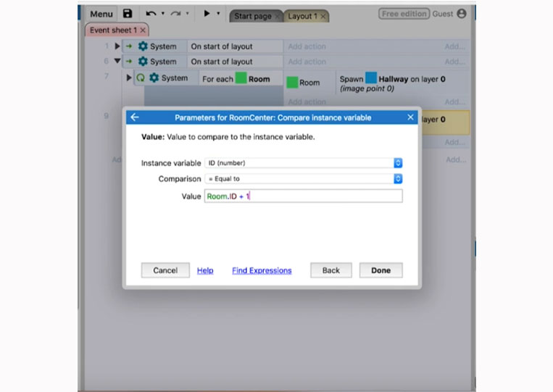Click the Undo arrow icon
This screenshot has height=392, width=553.
pyautogui.click(x=151, y=14)
